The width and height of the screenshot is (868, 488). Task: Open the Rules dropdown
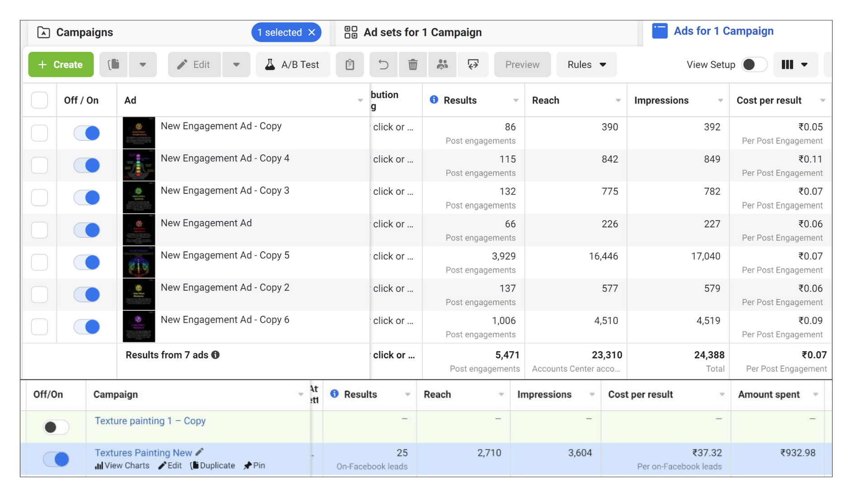tap(586, 65)
